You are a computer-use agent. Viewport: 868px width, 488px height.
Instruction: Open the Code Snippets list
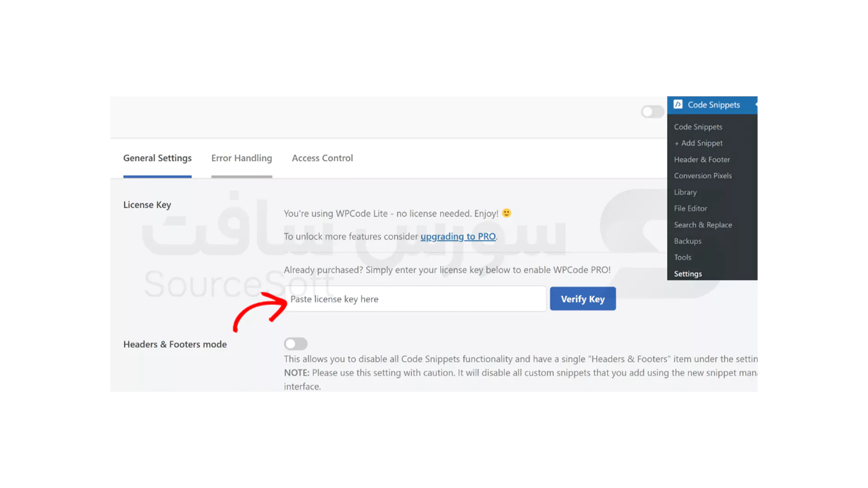(x=698, y=127)
